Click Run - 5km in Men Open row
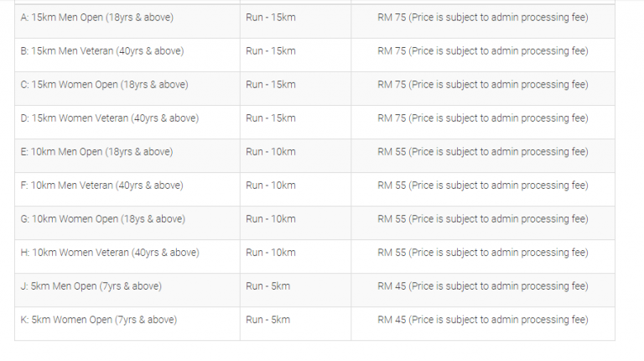Screen dimensions: 644x361 [267, 286]
